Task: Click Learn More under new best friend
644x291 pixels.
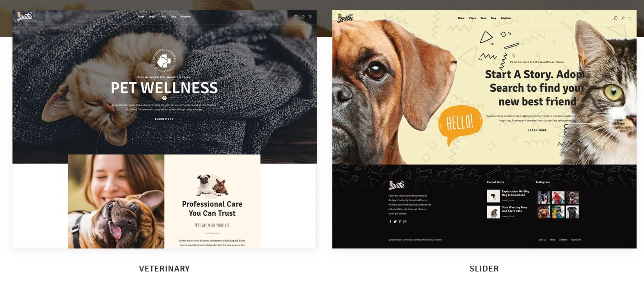Action: click(538, 130)
